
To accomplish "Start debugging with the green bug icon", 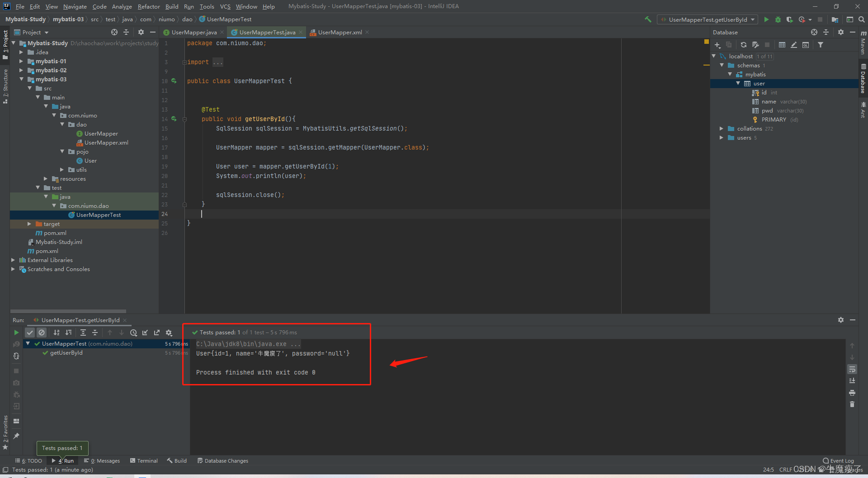I will 778,19.
